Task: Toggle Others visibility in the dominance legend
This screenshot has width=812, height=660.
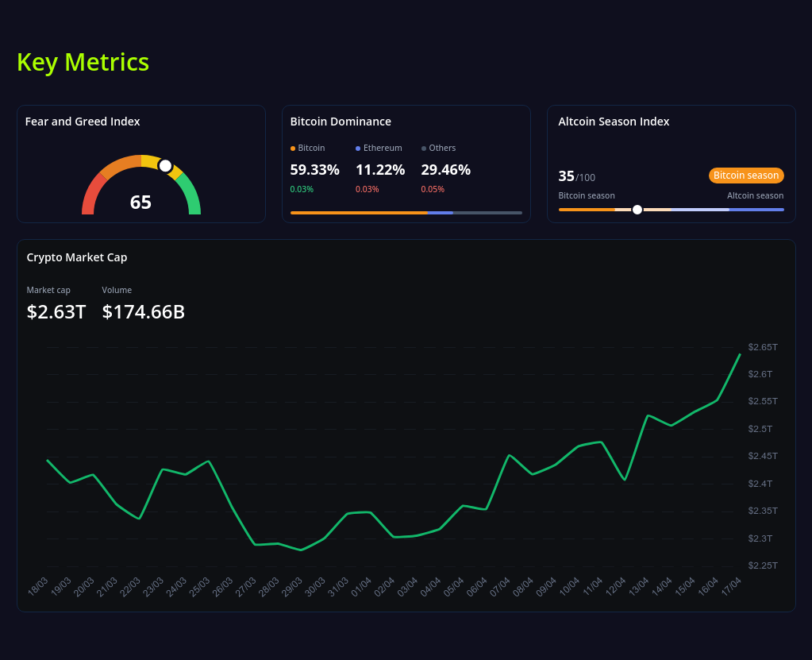Action: coord(437,148)
